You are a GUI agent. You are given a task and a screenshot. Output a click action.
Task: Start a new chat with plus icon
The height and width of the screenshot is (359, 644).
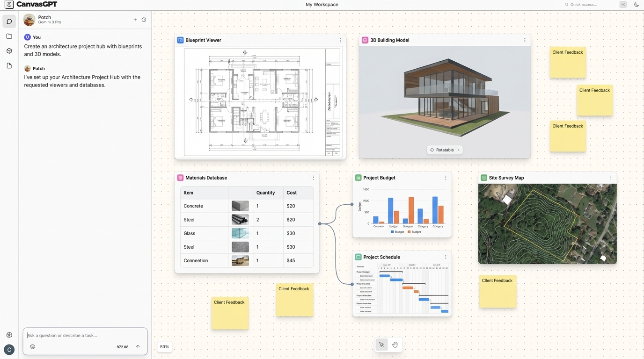(x=135, y=20)
